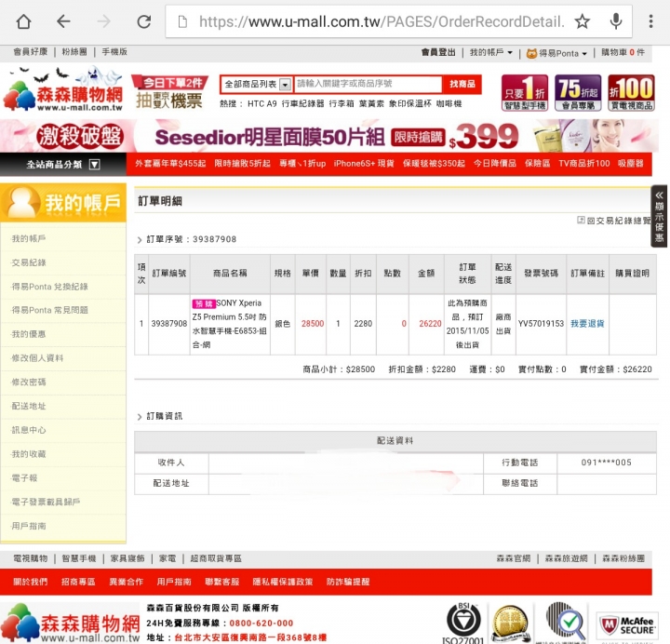Open the 折100 買電視商品 promo badge

(631, 93)
